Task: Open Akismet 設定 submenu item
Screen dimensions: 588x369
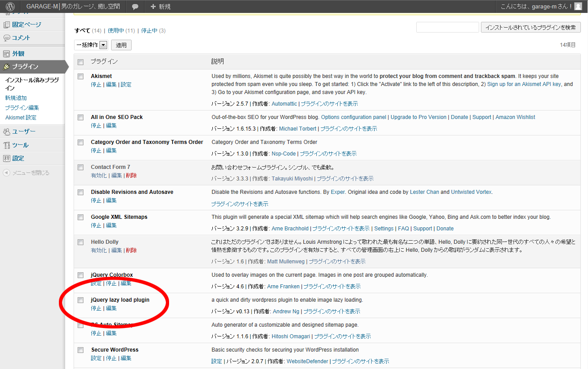Action: click(x=21, y=118)
